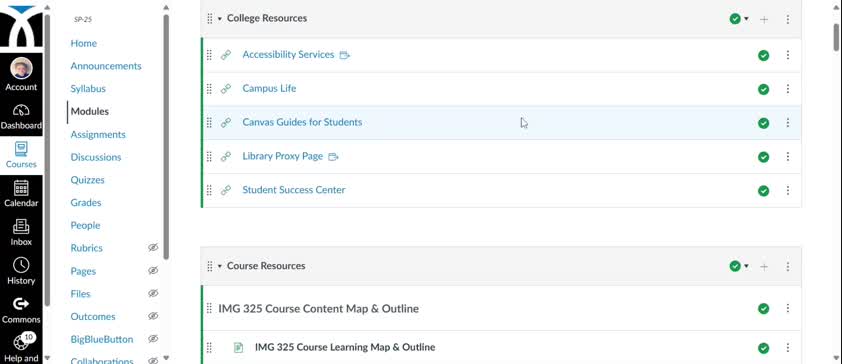Open Grades in course navigation

[x=86, y=202]
